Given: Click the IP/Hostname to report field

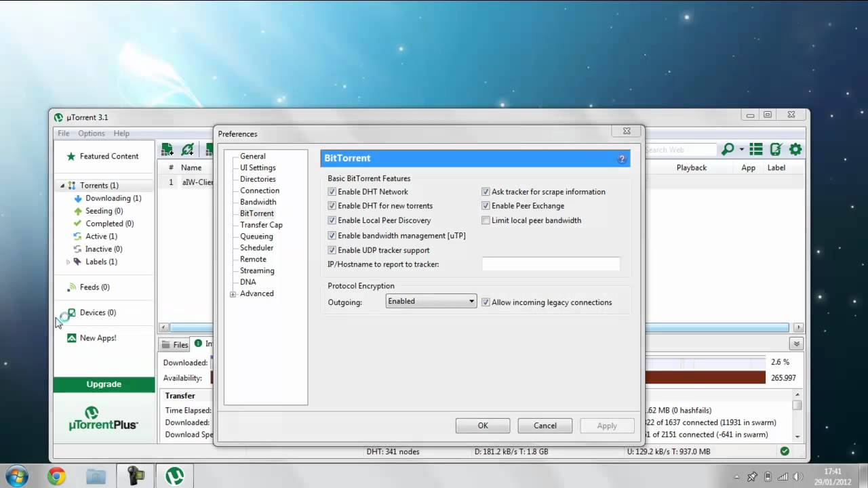Looking at the screenshot, I should (x=551, y=264).
